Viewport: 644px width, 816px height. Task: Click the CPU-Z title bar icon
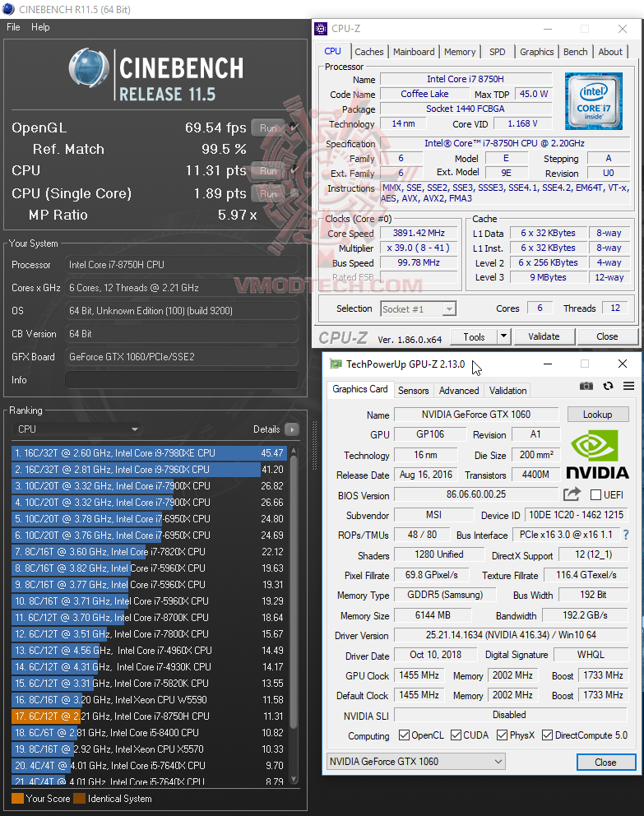click(x=321, y=29)
